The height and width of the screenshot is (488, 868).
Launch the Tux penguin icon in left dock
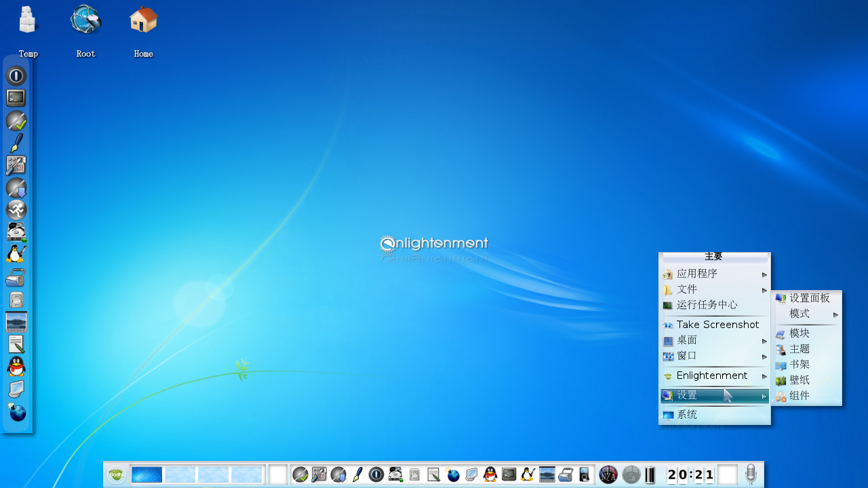pyautogui.click(x=16, y=255)
